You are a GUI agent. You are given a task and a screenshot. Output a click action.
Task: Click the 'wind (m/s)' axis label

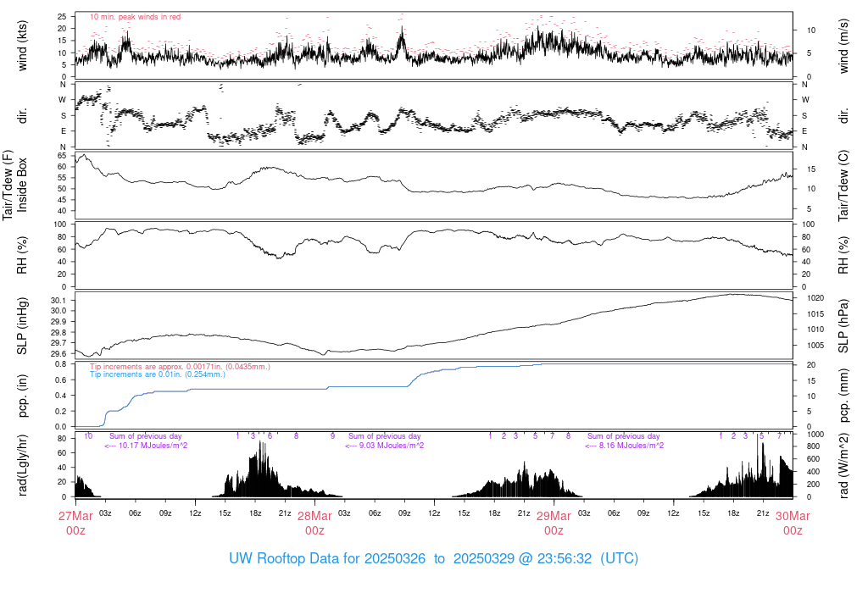pos(843,46)
